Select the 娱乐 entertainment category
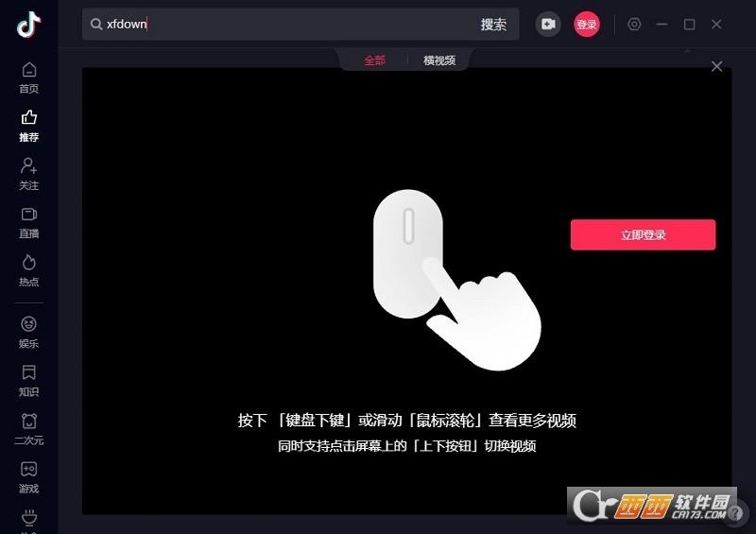The height and width of the screenshot is (534, 756). click(28, 332)
